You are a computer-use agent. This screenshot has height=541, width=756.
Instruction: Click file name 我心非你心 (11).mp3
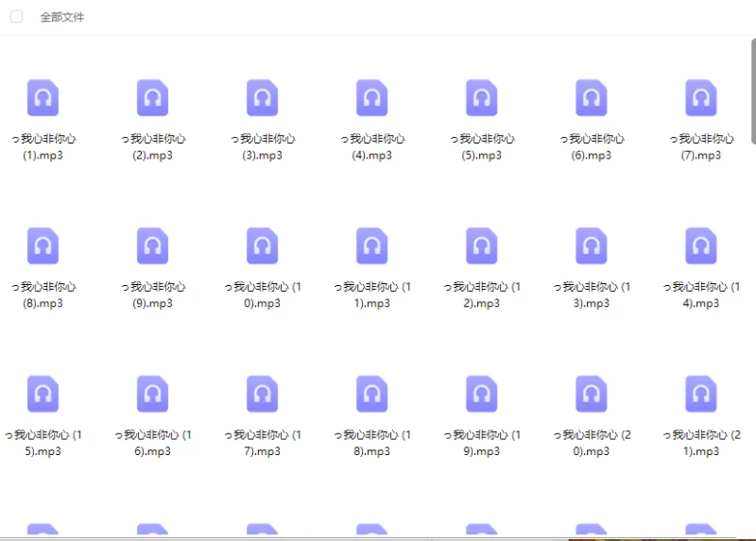click(371, 295)
